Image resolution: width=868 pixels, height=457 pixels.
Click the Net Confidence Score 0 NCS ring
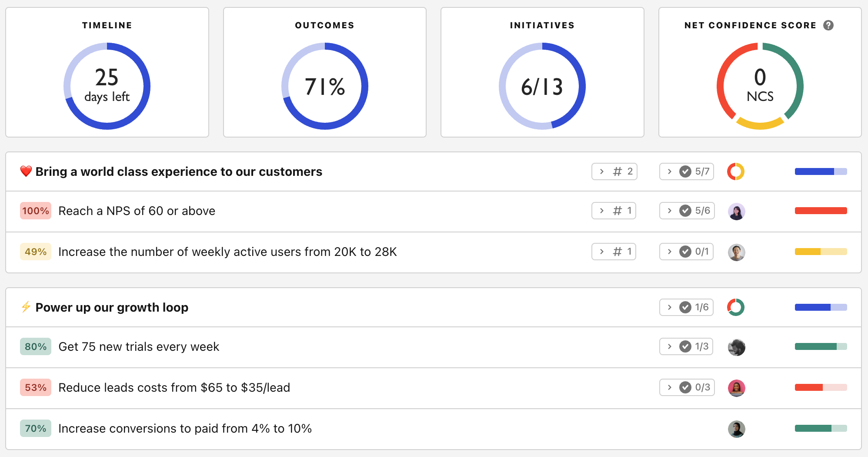point(760,86)
